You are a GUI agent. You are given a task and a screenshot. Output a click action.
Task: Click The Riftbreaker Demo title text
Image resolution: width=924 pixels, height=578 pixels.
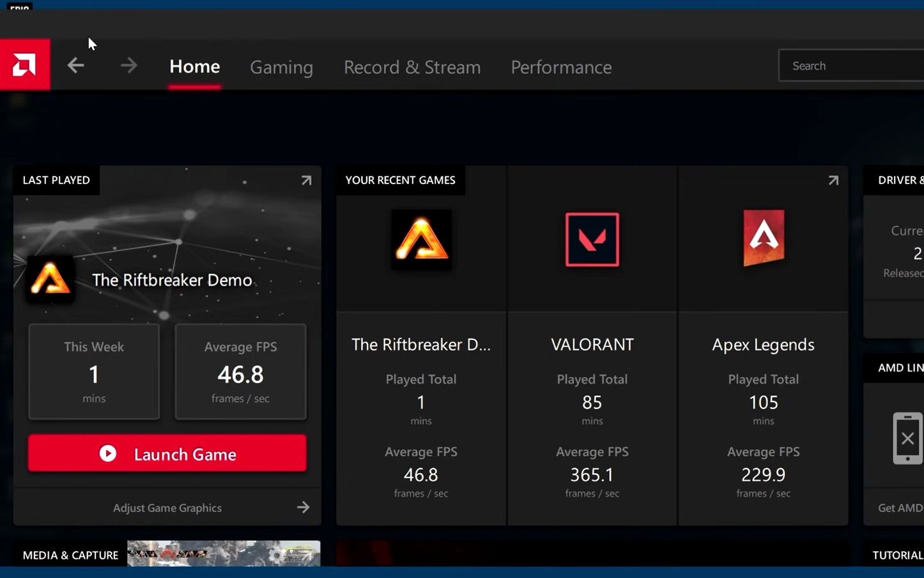pyautogui.click(x=172, y=280)
